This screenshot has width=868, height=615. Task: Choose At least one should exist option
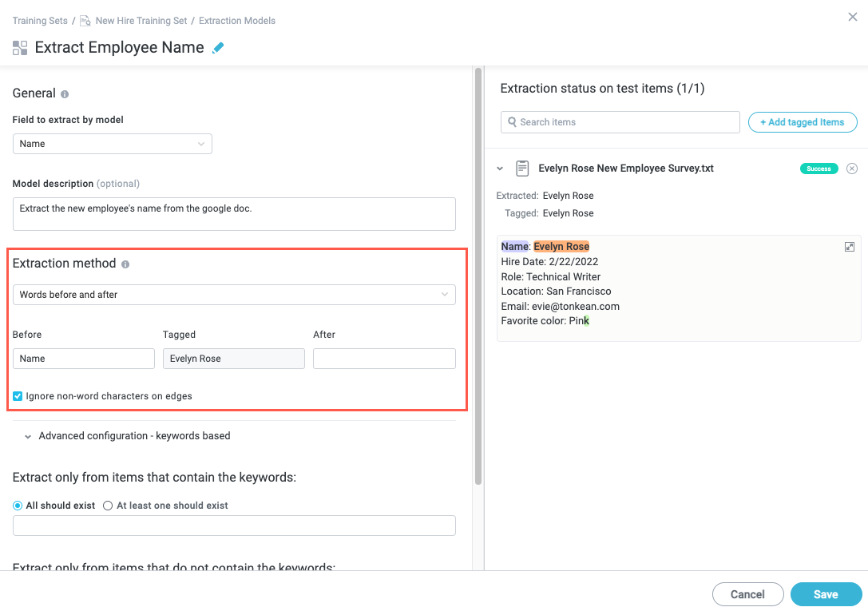[108, 505]
